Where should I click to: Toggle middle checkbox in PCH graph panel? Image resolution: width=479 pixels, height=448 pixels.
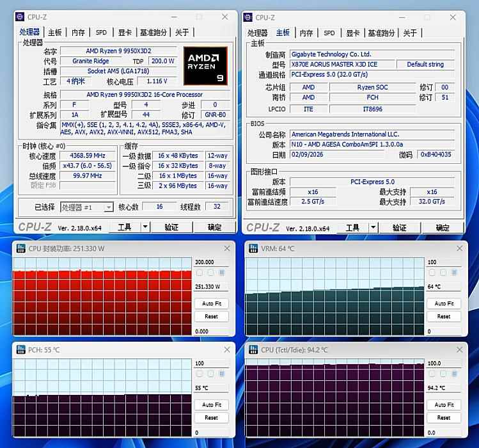[210, 374]
